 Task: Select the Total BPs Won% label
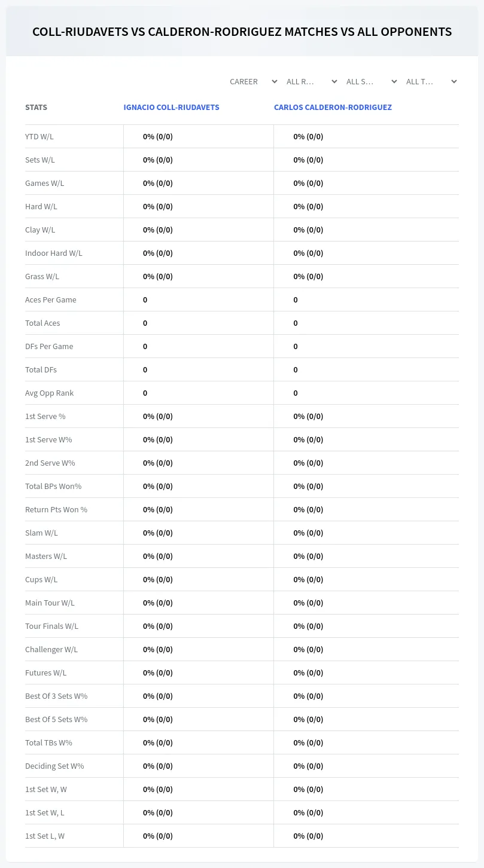53,486
